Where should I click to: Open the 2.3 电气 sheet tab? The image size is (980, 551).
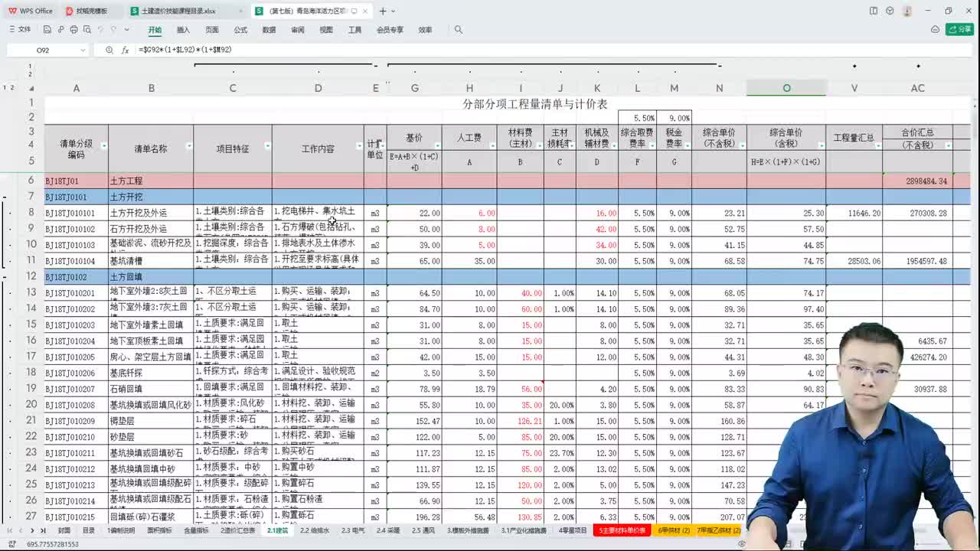[x=353, y=530]
